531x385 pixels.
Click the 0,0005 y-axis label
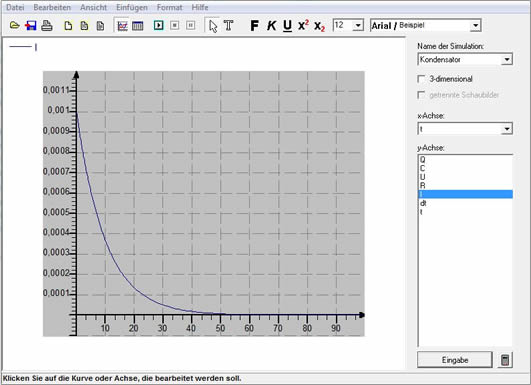(x=56, y=212)
